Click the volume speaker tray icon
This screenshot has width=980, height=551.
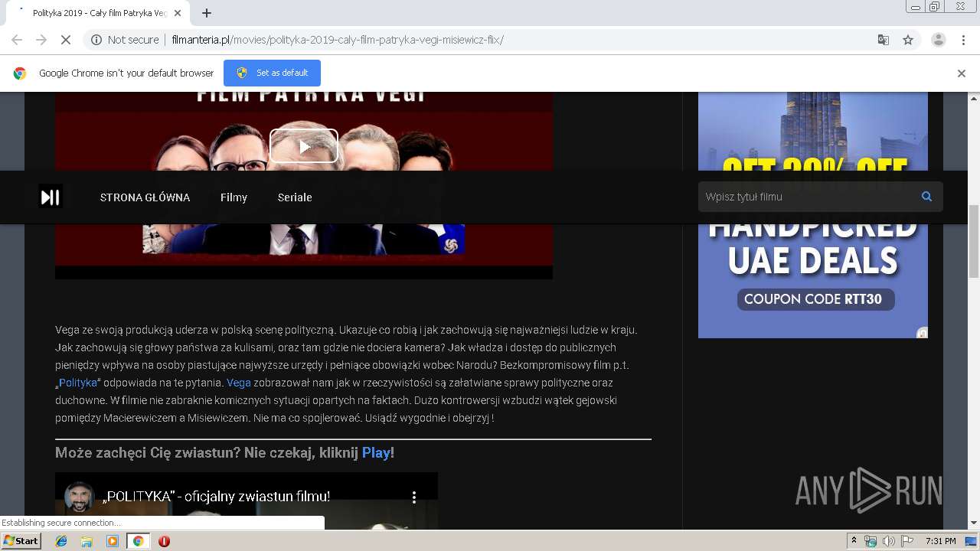pyautogui.click(x=888, y=541)
